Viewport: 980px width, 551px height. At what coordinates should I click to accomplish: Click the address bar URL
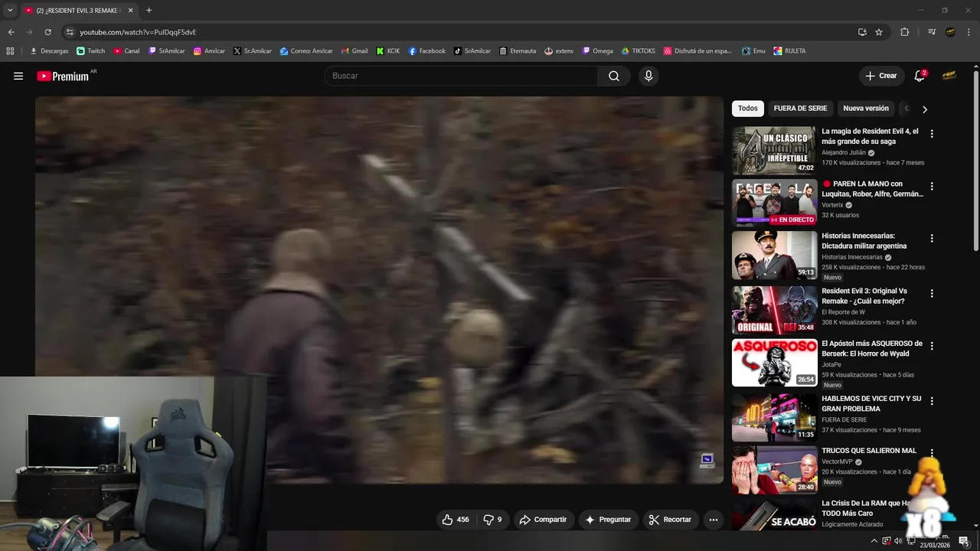click(x=138, y=32)
